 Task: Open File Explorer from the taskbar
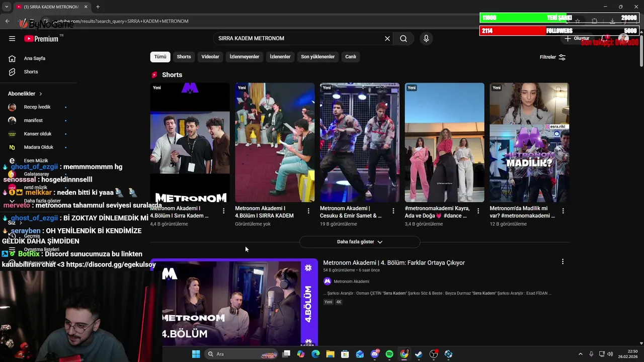330,354
